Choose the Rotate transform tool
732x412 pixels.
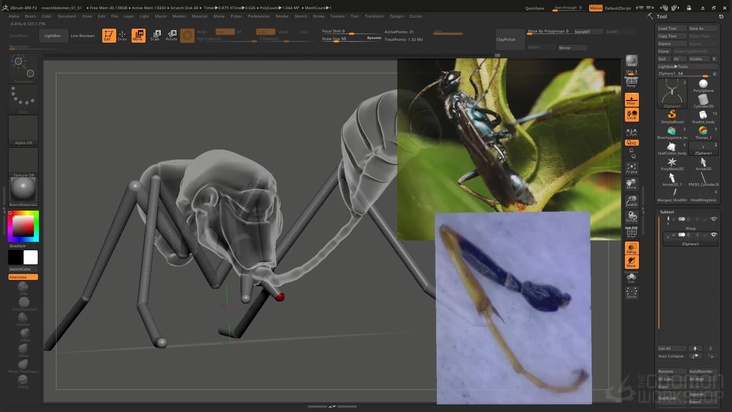click(171, 35)
